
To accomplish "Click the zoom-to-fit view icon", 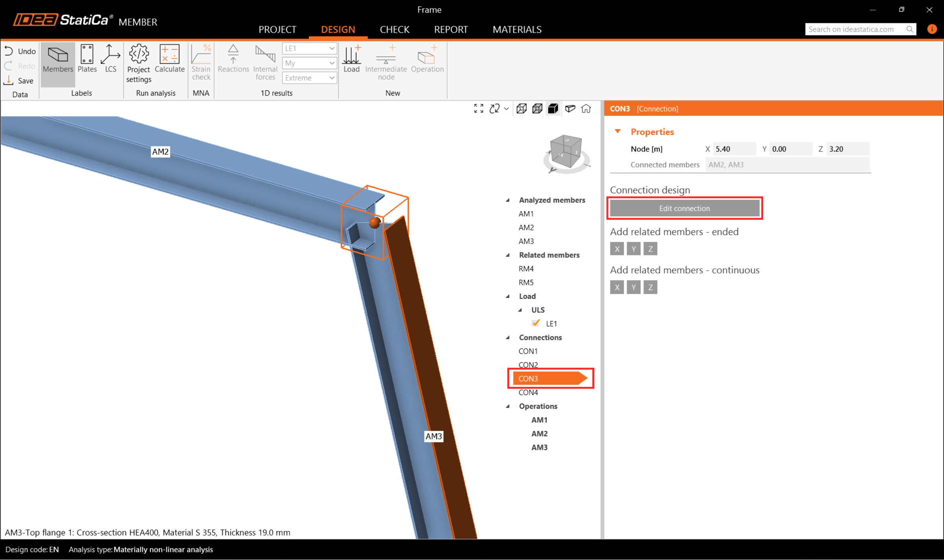I will pos(479,108).
